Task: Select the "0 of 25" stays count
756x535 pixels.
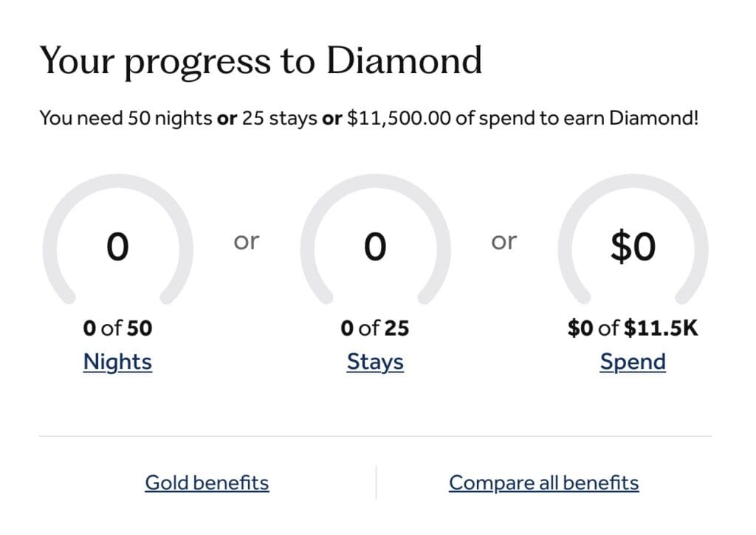Action: (375, 328)
